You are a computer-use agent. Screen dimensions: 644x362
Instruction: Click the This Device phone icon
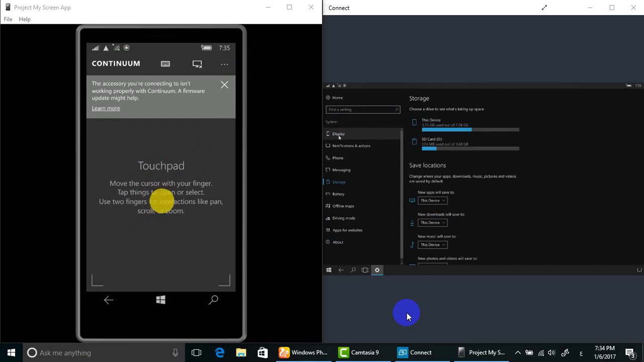pyautogui.click(x=414, y=123)
